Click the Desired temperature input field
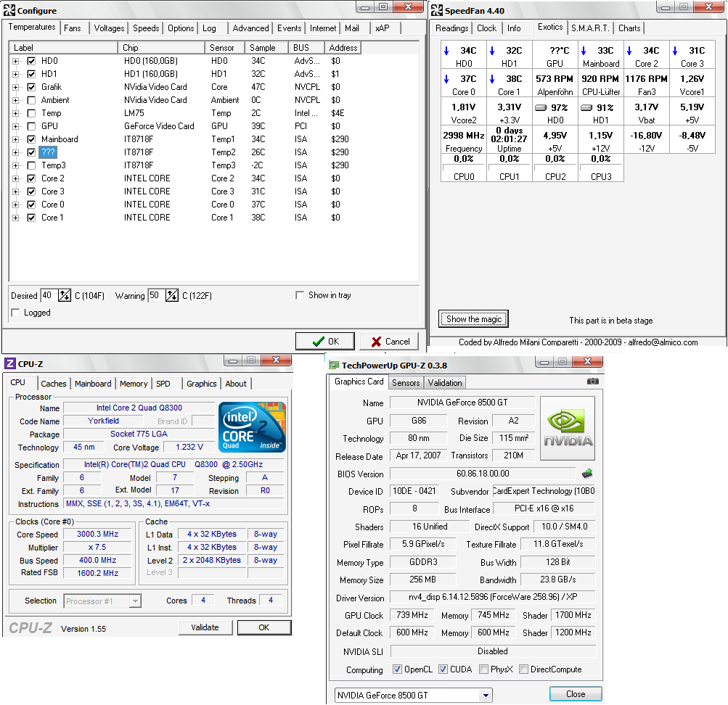The height and width of the screenshot is (705, 728). tap(49, 295)
